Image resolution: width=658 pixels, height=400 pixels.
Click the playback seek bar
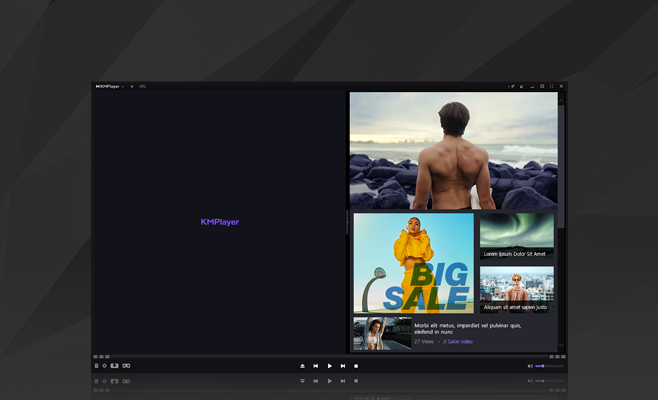tap(329, 357)
